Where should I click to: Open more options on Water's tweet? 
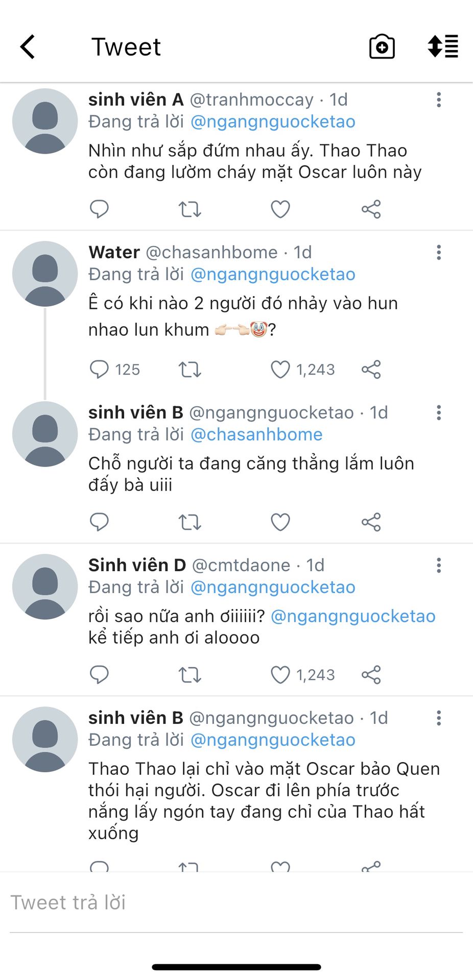tap(439, 252)
